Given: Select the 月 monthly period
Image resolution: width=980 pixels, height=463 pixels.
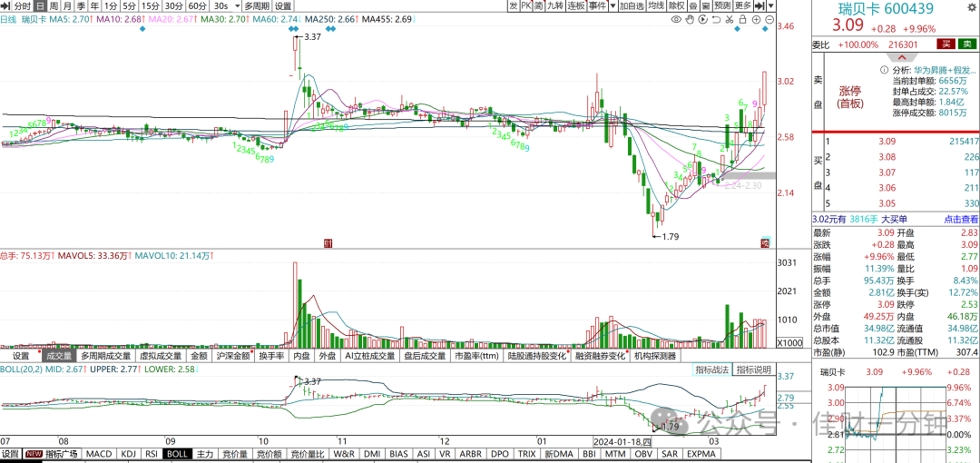Looking at the screenshot, I should (67, 5).
